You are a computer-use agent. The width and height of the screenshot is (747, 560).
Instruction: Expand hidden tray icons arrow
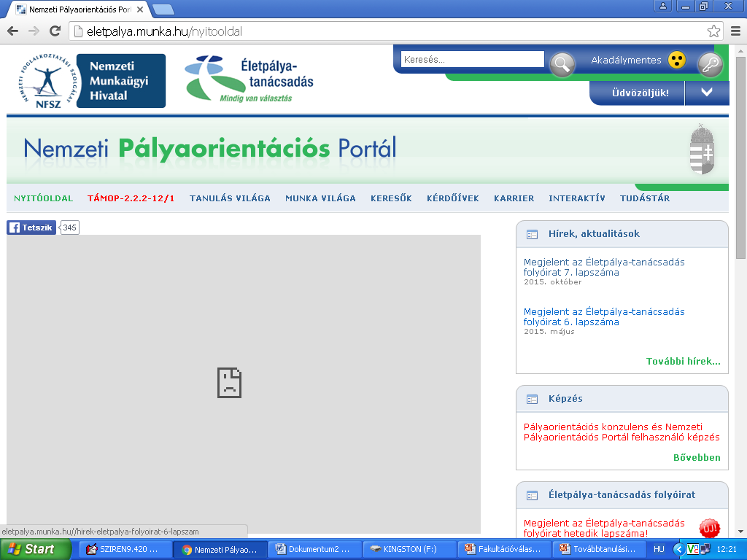[678, 549]
